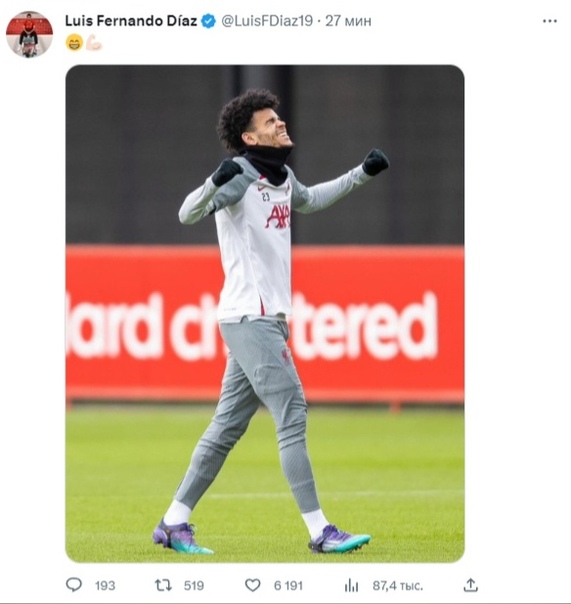Click the 27 мин timestamp
Image resolution: width=571 pixels, height=604 pixels.
[348, 21]
